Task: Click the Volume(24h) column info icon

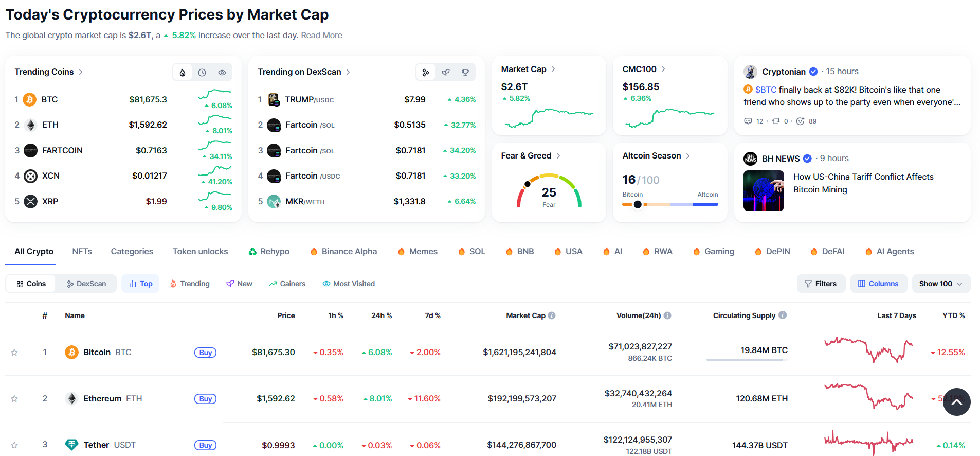Action: pyautogui.click(x=667, y=315)
